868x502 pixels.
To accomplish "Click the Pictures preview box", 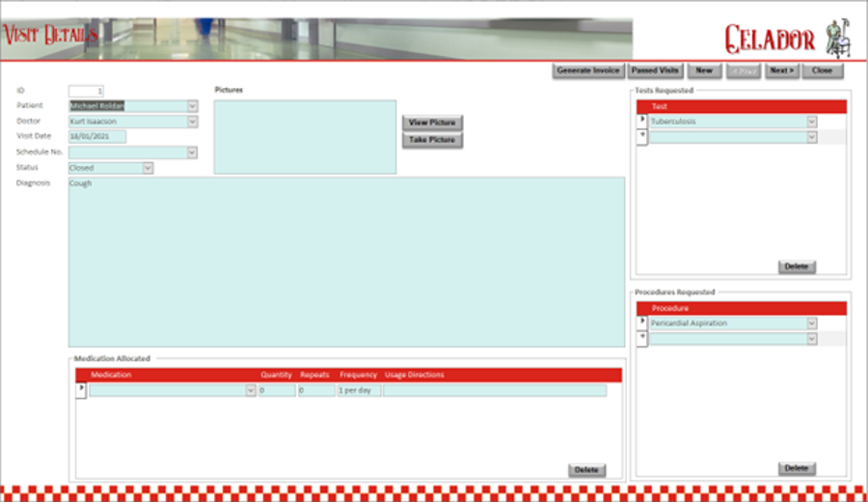I will [x=305, y=137].
